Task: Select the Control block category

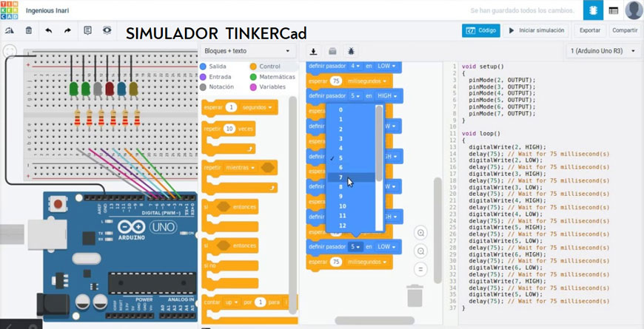Action: (x=265, y=66)
